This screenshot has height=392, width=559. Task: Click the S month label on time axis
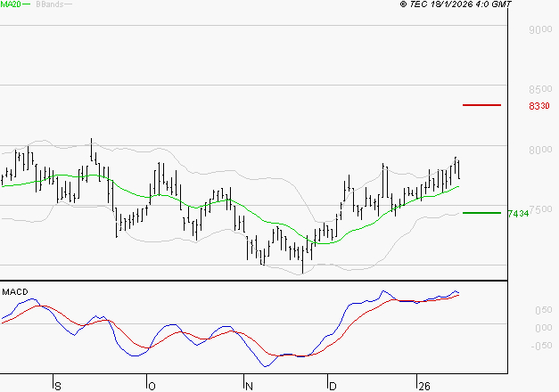pyautogui.click(x=58, y=387)
